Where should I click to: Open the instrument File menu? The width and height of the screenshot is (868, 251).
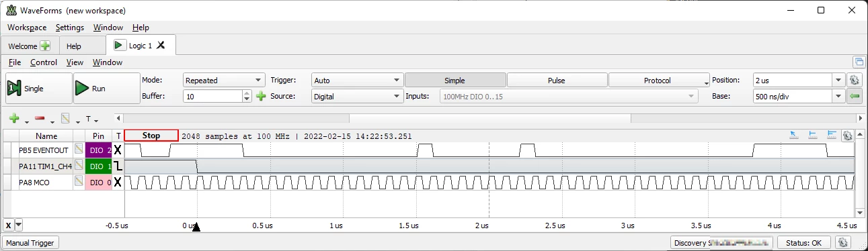click(15, 62)
